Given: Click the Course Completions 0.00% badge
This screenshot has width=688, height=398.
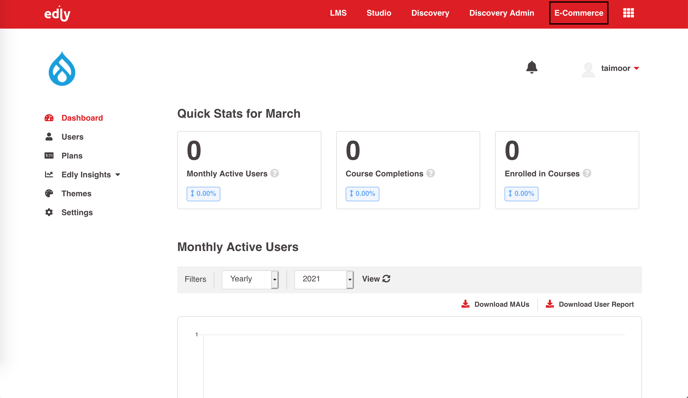Looking at the screenshot, I should coord(362,194).
